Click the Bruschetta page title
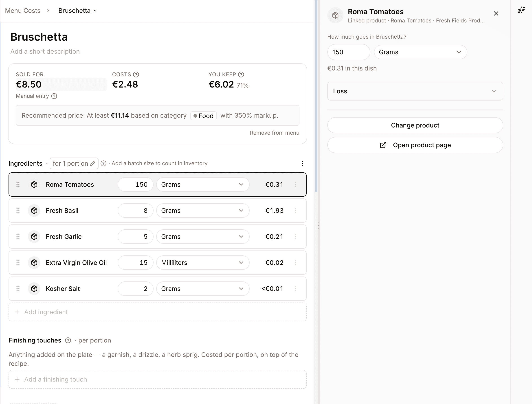 (x=39, y=37)
